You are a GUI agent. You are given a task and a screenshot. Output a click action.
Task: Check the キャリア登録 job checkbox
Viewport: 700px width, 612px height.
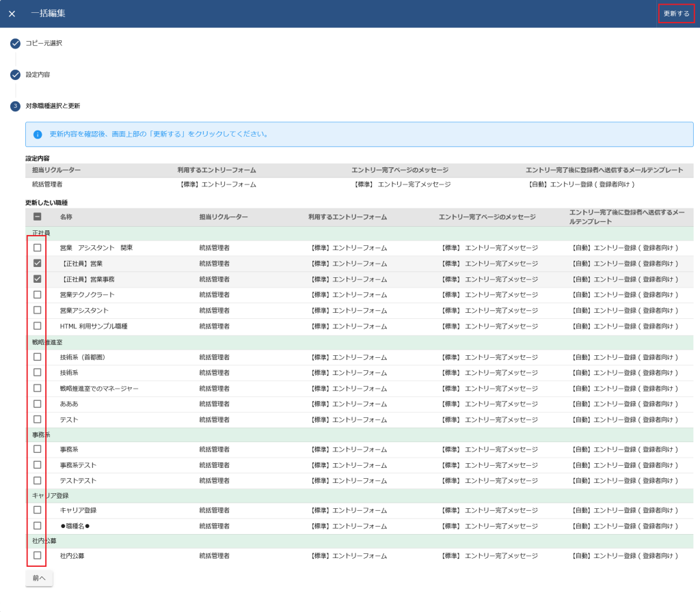click(x=37, y=510)
